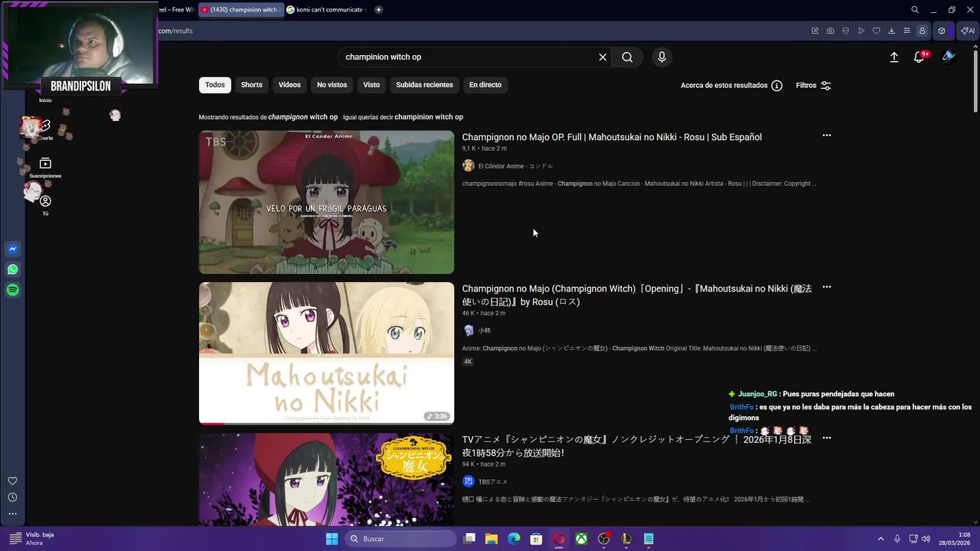Open the browser downloads icon
The height and width of the screenshot is (551, 980).
point(892,31)
